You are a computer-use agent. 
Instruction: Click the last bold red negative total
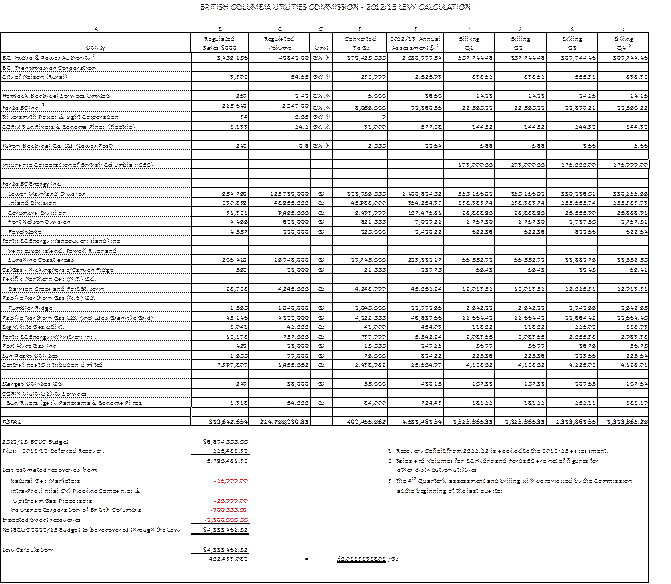coord(228,520)
